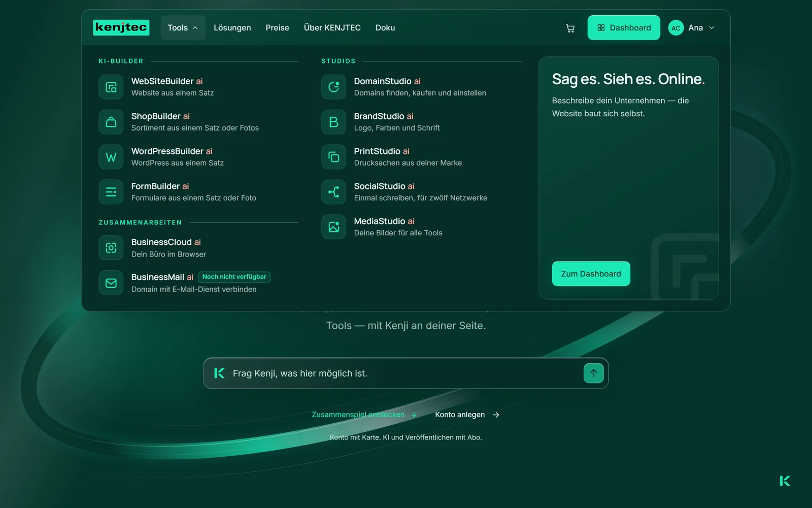Click the AC avatar circle
Image resolution: width=812 pixels, height=508 pixels.
(675, 28)
